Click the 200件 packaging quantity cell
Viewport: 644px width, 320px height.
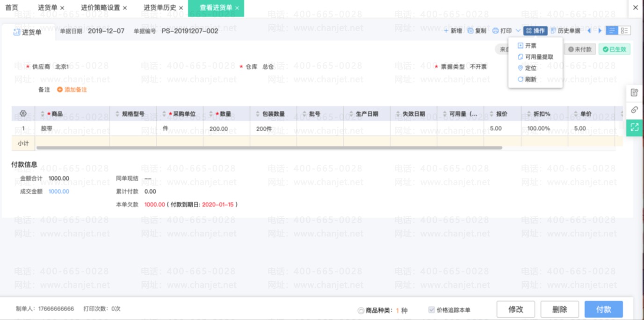coord(273,128)
